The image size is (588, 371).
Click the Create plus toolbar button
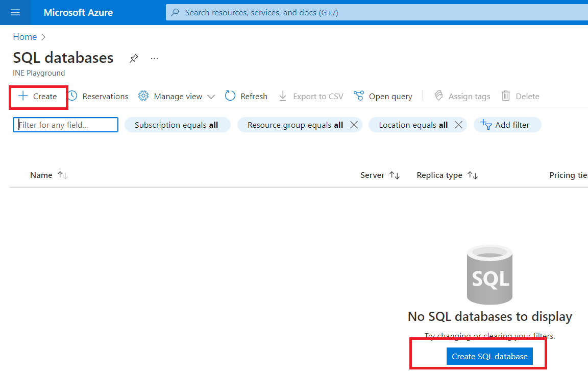38,96
